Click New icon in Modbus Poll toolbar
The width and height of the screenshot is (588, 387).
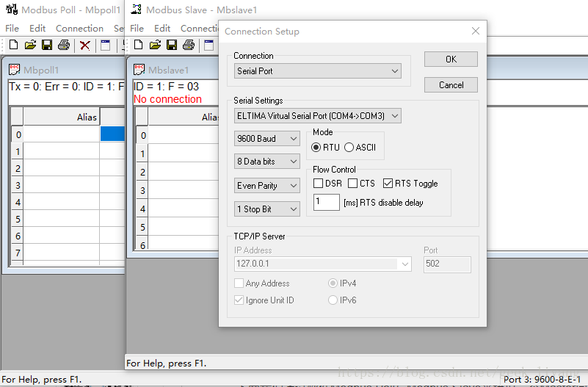coord(13,45)
